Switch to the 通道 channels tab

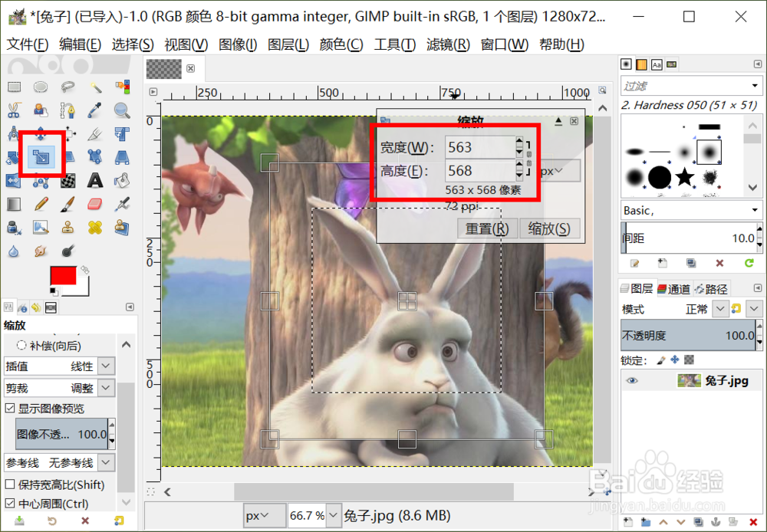pos(674,289)
